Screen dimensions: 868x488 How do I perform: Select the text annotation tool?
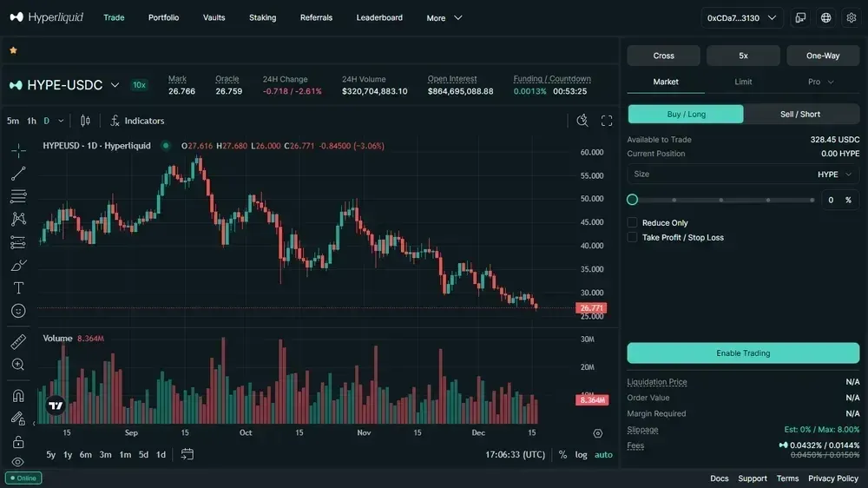(x=18, y=288)
